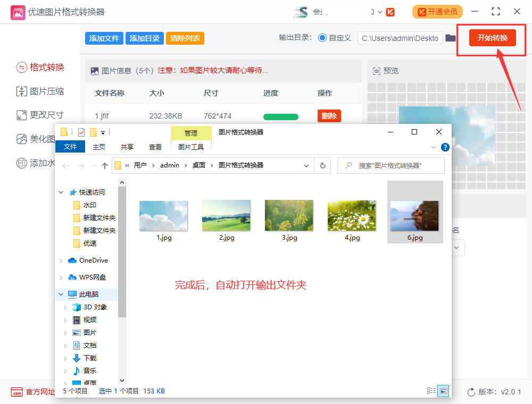The image size is (532, 404).
Task: Clear the list with 清除列表 button
Action: tap(185, 38)
